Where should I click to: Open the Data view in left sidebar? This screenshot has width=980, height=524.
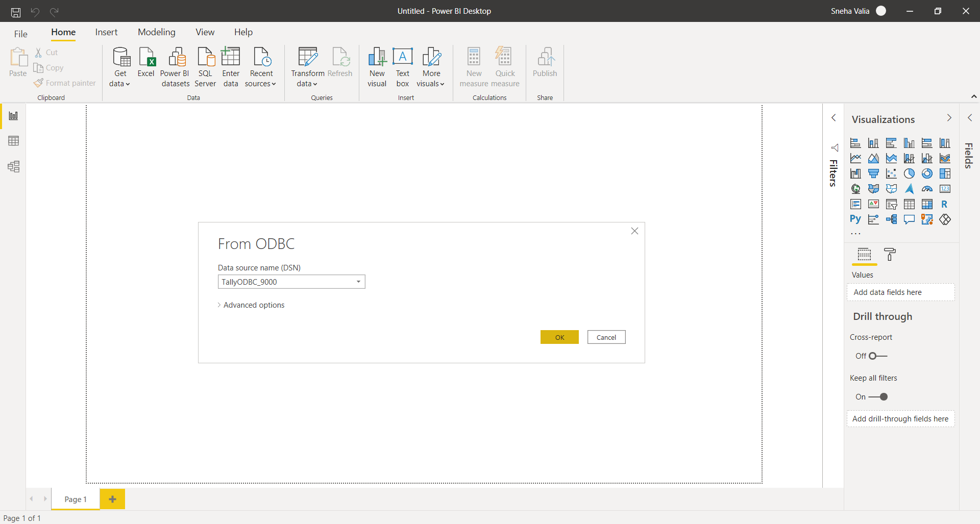click(13, 141)
